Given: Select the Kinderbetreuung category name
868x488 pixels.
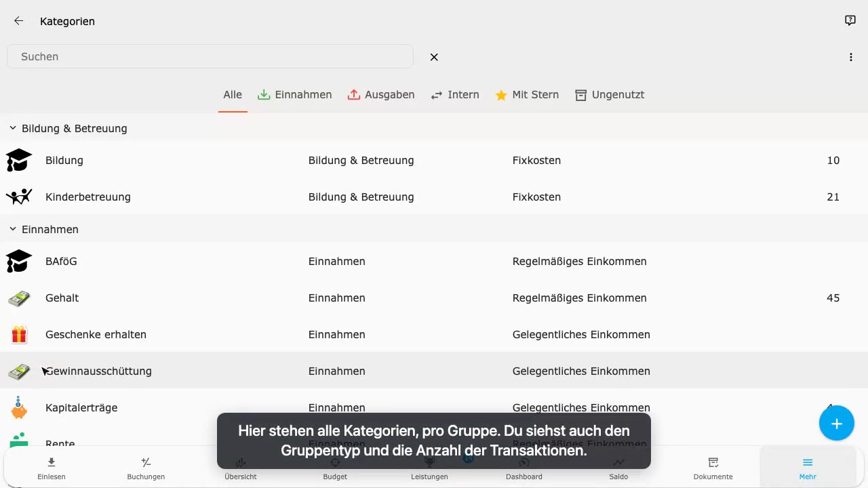Looking at the screenshot, I should pos(88,197).
